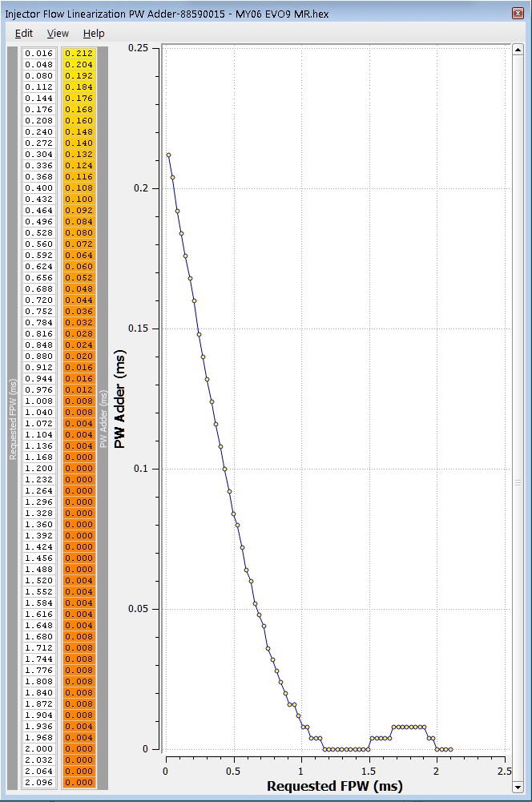
Task: Select the PW Adder cell 0.116
Action: point(79,177)
